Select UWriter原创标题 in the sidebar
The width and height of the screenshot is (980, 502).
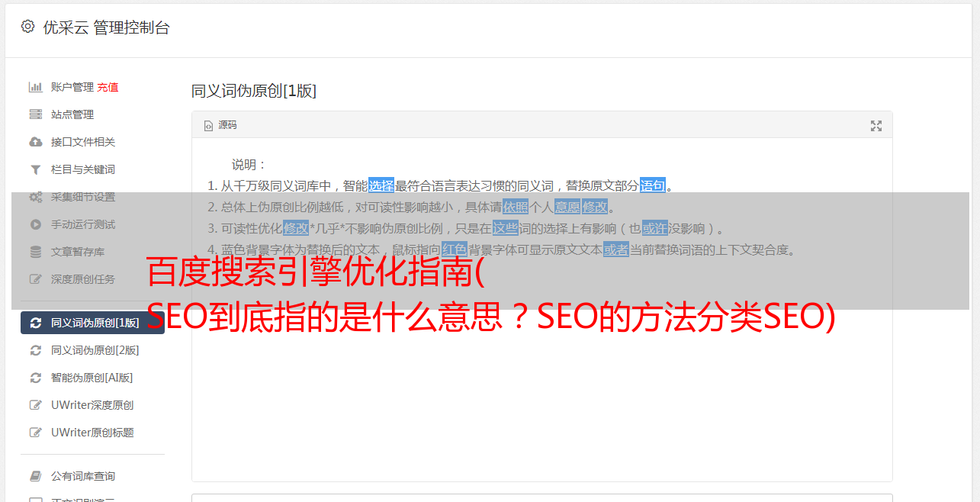pos(92,433)
